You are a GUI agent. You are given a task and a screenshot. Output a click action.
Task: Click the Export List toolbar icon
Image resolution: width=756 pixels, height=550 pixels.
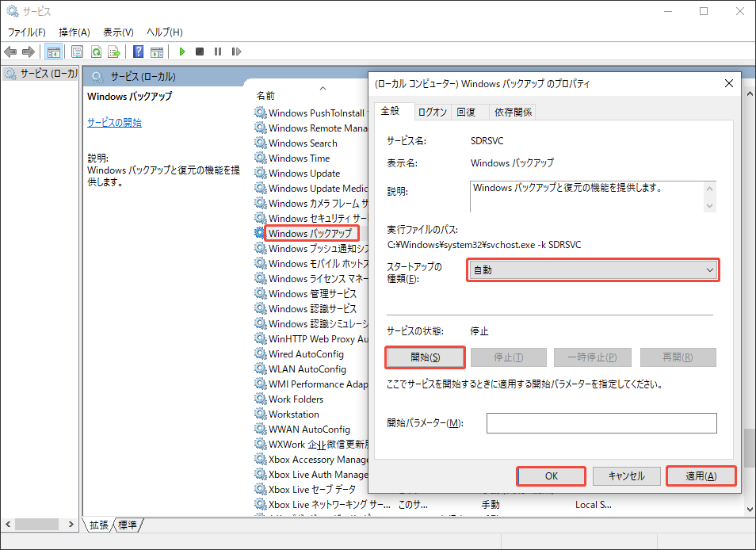114,52
